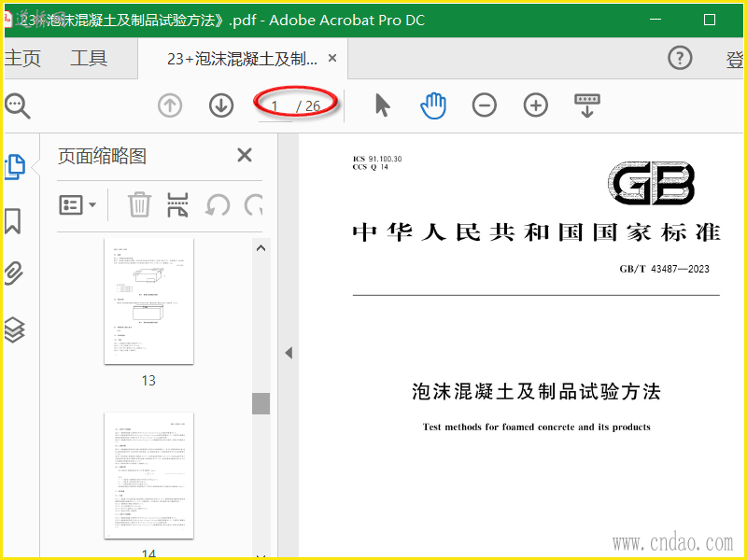Rotate pages counterclockwise icon
747x560 pixels.
click(x=218, y=205)
